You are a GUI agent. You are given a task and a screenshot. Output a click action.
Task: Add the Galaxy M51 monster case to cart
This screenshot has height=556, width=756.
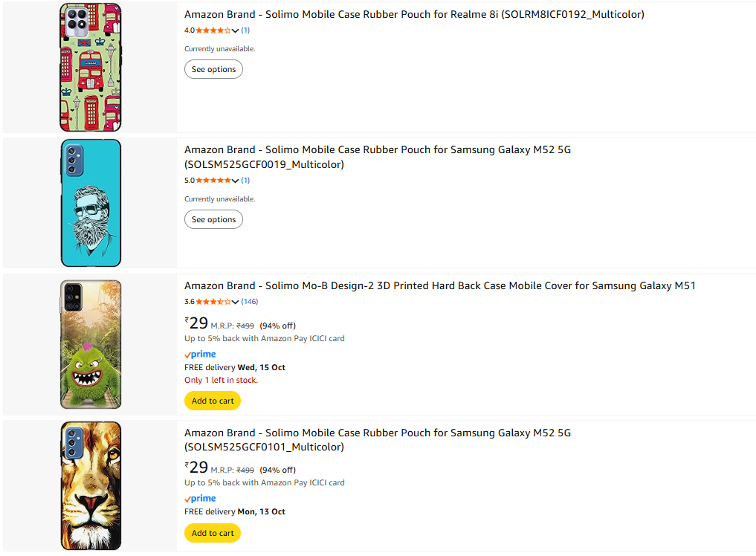pyautogui.click(x=213, y=401)
